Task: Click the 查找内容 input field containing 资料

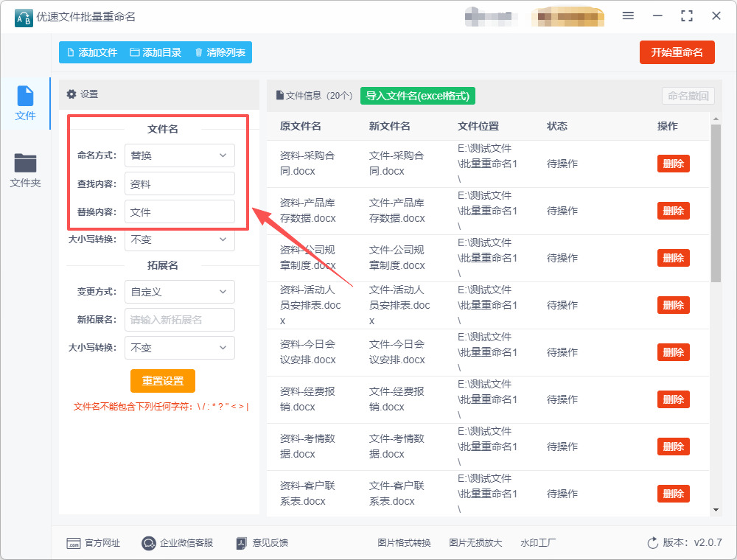Action: (x=179, y=183)
